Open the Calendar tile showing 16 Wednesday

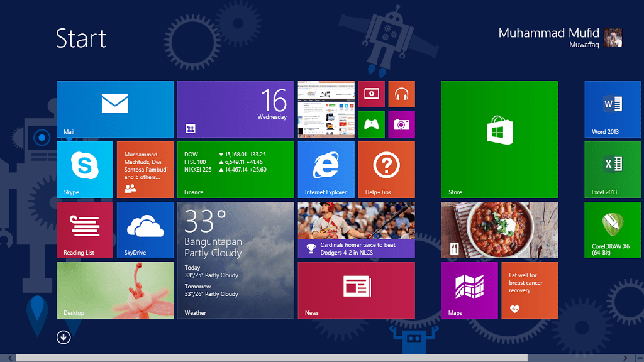tap(236, 109)
